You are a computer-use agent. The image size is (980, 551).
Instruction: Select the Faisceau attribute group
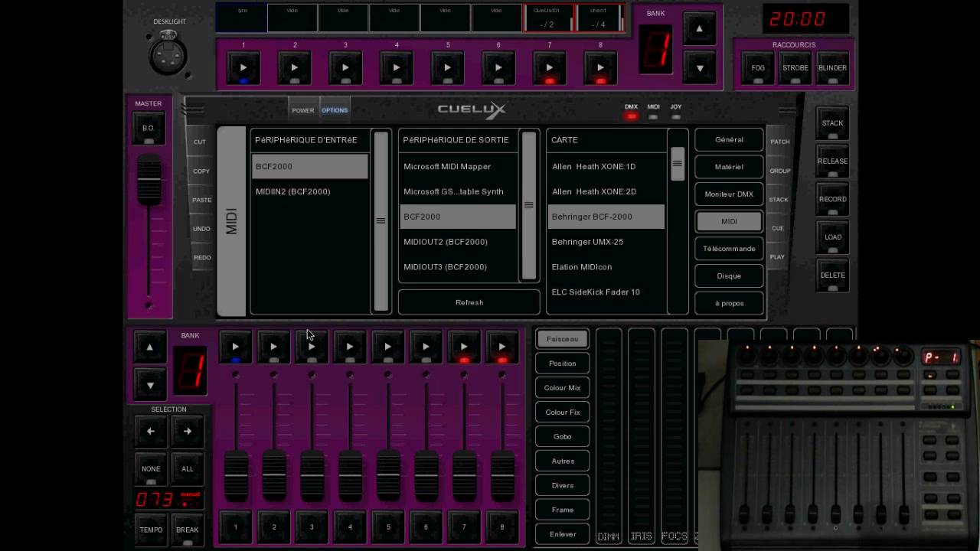tap(563, 339)
